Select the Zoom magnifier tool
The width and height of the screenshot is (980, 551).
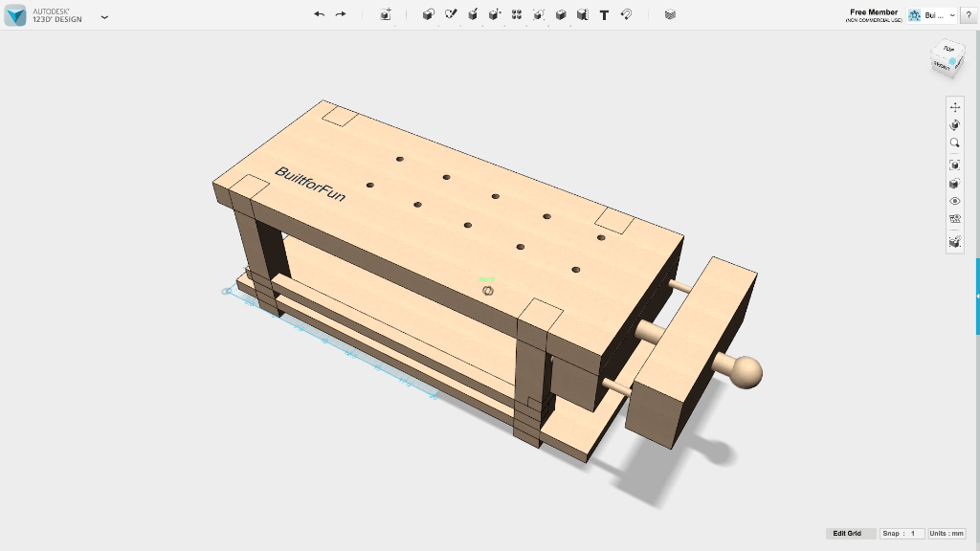[x=954, y=143]
